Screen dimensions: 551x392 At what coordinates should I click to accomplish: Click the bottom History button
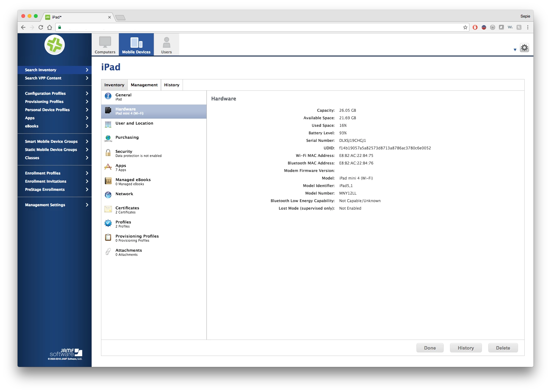click(466, 348)
